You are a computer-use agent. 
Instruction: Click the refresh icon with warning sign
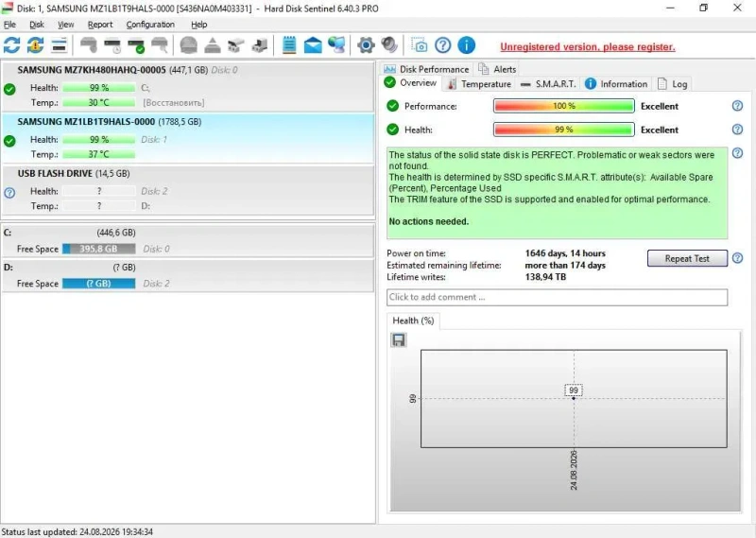point(35,45)
